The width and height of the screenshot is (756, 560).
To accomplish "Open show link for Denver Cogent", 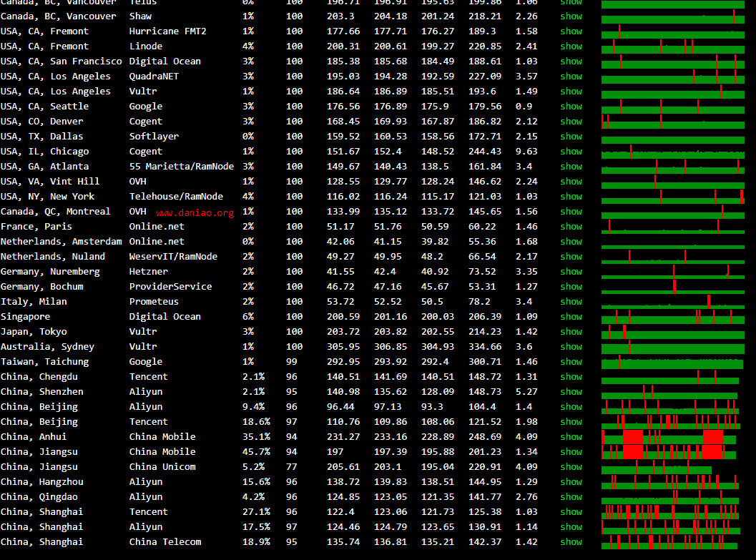I will coord(571,122).
